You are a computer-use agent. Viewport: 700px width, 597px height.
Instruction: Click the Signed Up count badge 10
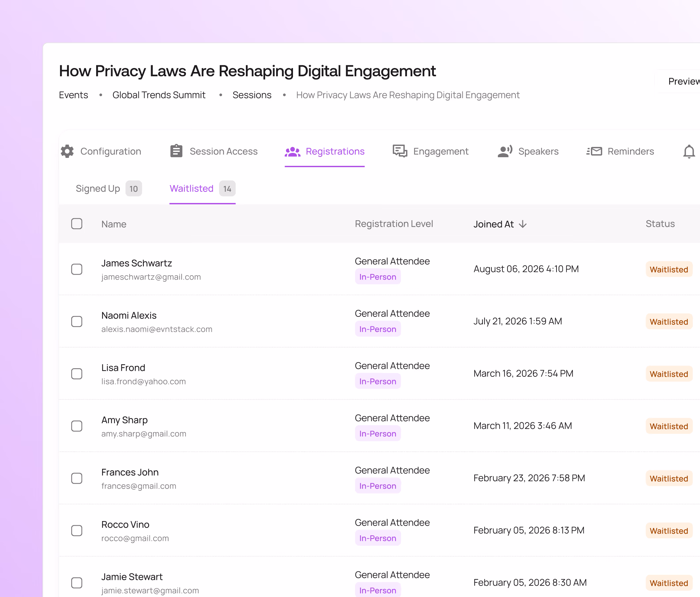click(134, 189)
